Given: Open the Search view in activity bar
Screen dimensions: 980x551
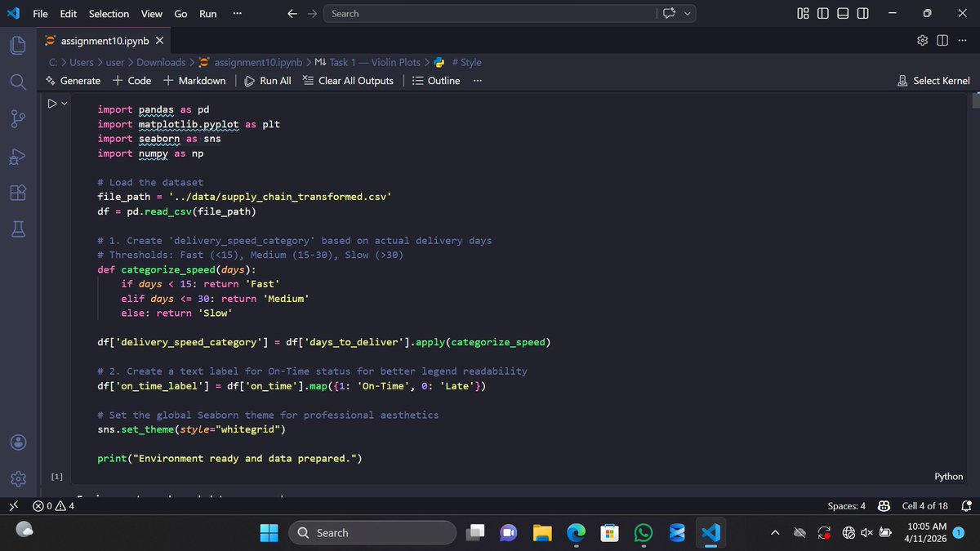Looking at the screenshot, I should (x=18, y=81).
